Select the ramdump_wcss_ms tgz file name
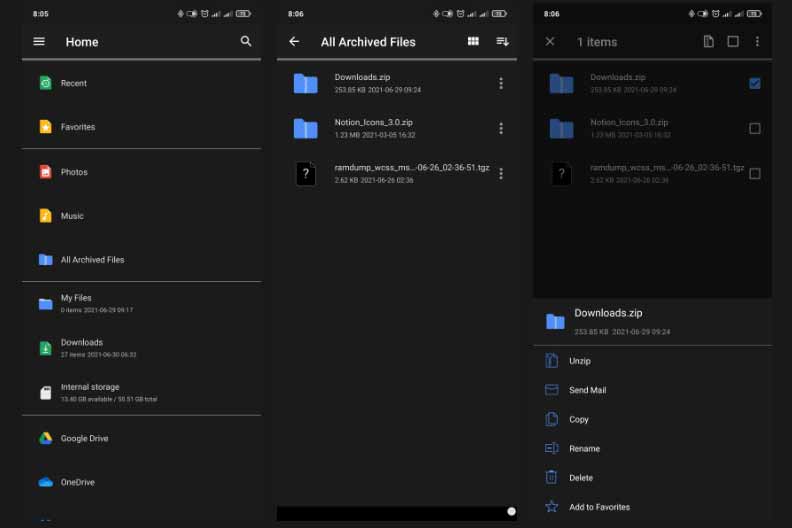Screen dimensions: 792x528 412,167
